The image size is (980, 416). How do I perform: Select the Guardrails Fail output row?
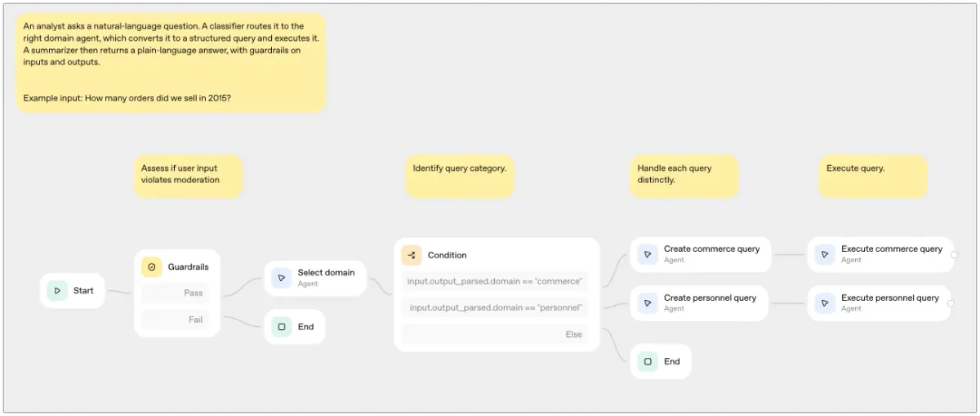176,320
